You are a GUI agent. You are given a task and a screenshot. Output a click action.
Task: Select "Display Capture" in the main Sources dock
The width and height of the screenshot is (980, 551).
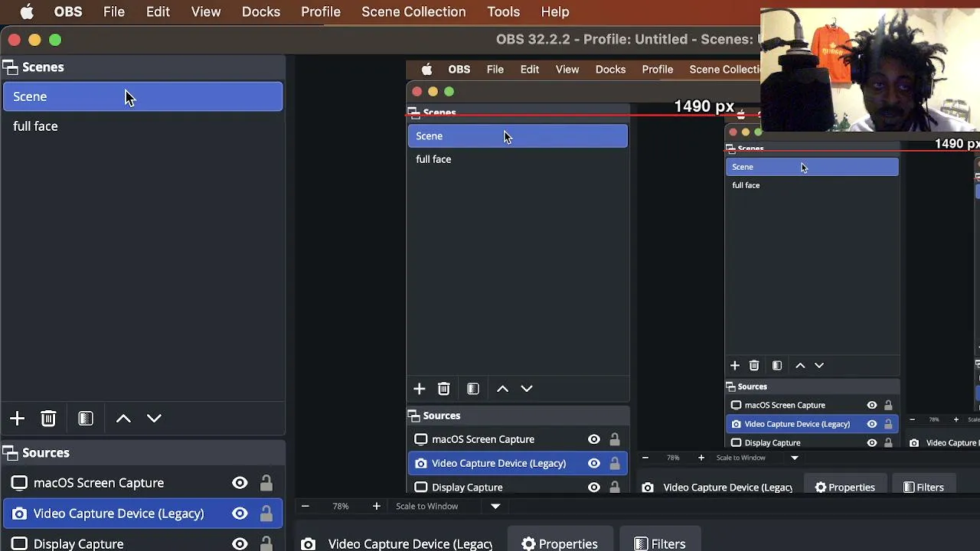tap(78, 544)
